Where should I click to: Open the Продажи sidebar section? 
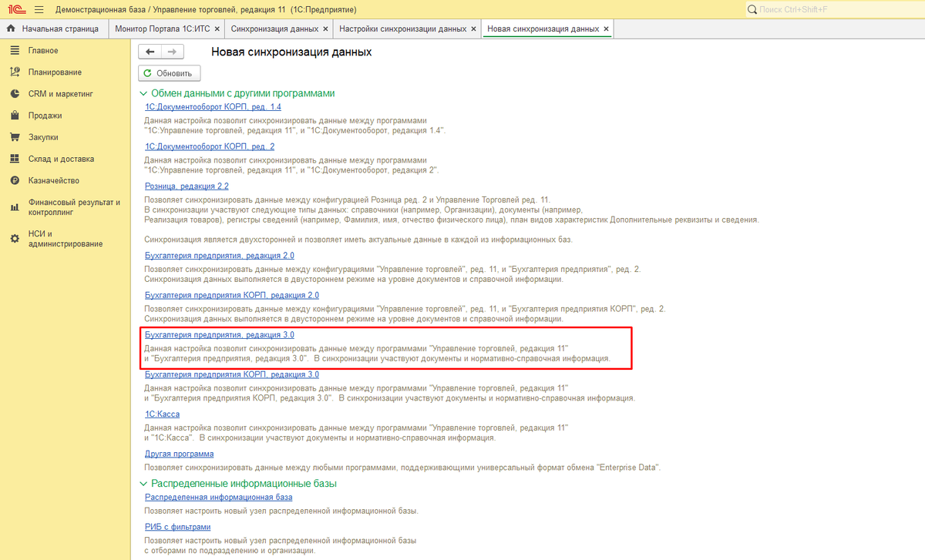tap(45, 116)
